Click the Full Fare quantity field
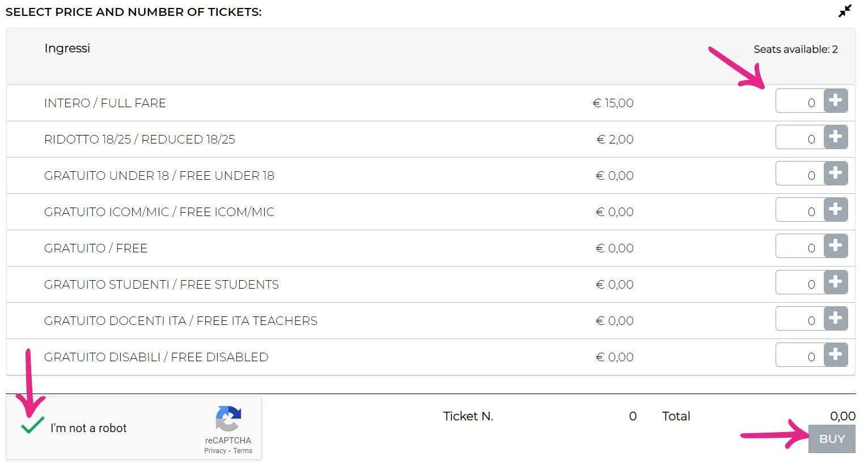The height and width of the screenshot is (465, 868). point(799,103)
